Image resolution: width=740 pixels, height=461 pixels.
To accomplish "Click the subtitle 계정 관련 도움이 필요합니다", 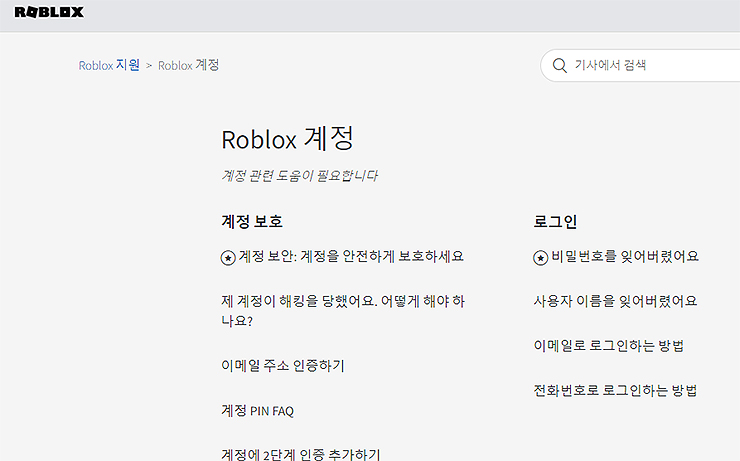I will [299, 176].
